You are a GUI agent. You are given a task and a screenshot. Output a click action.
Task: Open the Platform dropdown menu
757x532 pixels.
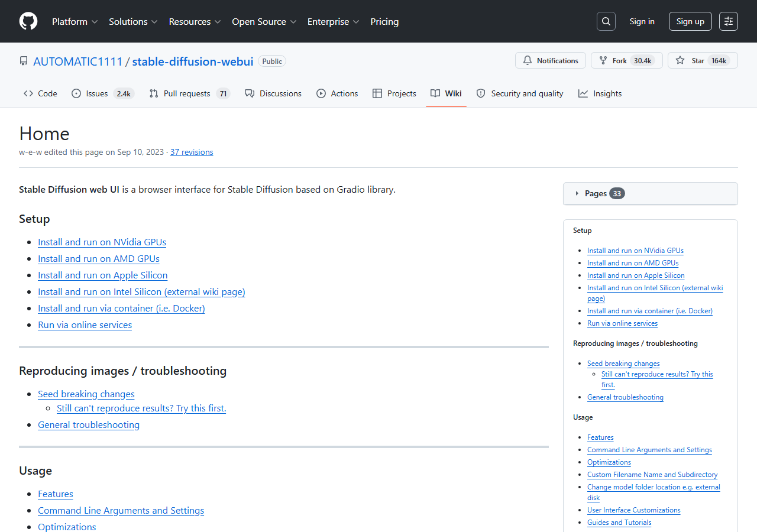pos(75,21)
